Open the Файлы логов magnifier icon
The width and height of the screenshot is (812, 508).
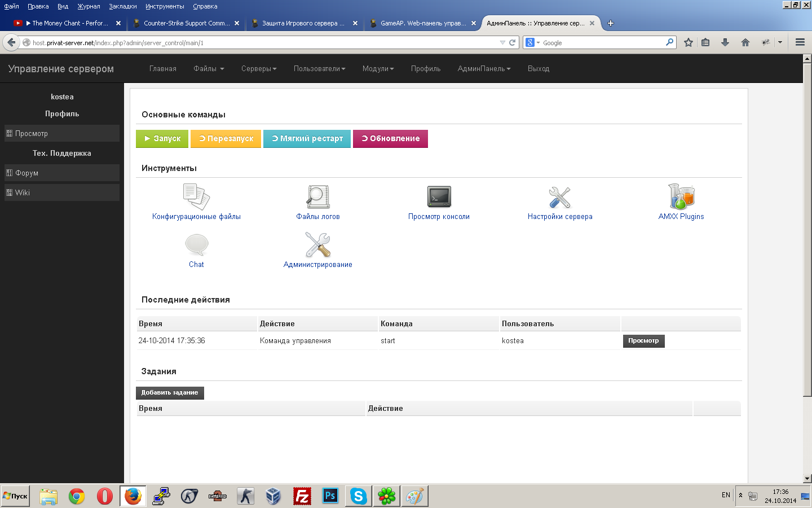click(x=318, y=196)
